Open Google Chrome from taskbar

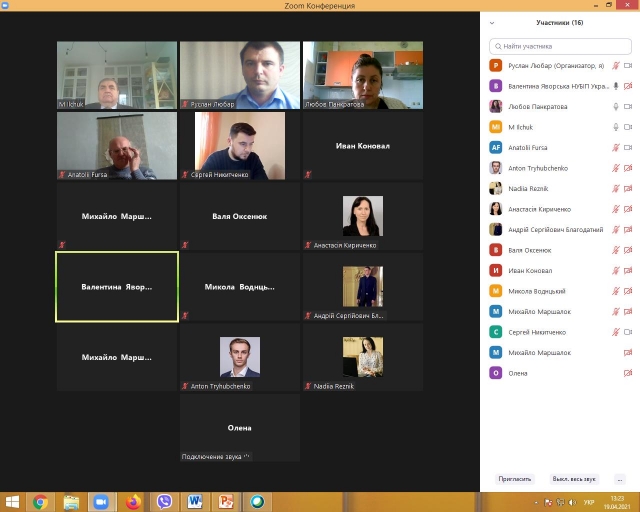40,502
